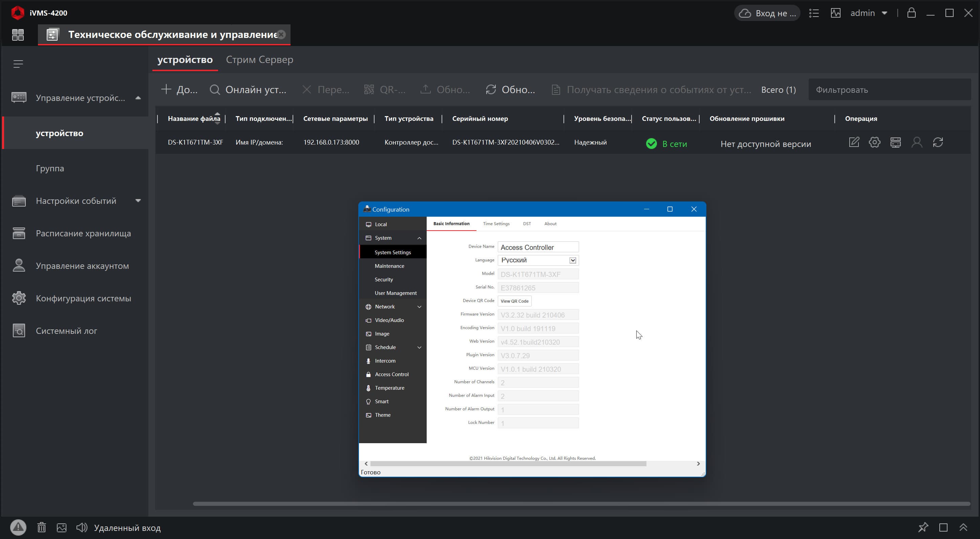Collapse the left hamburger menu
The height and width of the screenshot is (539, 980).
pyautogui.click(x=18, y=64)
